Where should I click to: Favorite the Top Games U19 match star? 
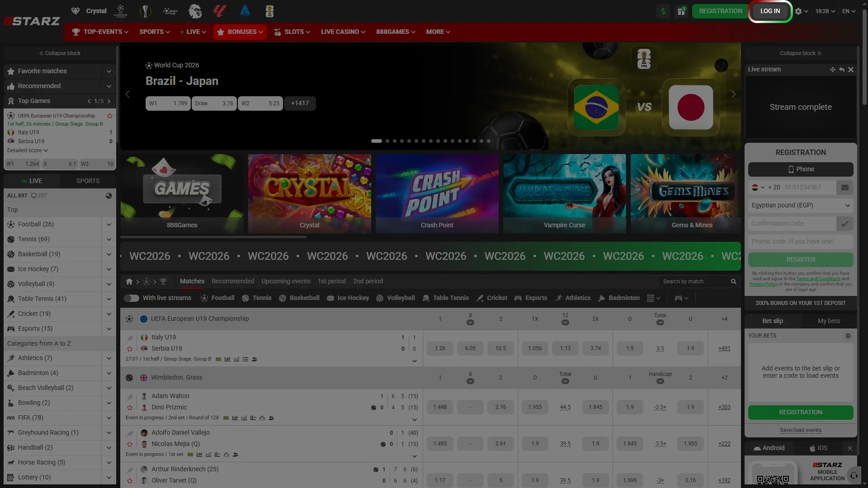(x=109, y=116)
